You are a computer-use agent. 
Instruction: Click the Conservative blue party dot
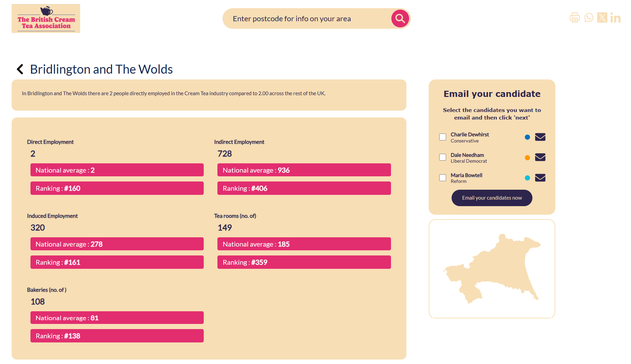click(x=527, y=137)
